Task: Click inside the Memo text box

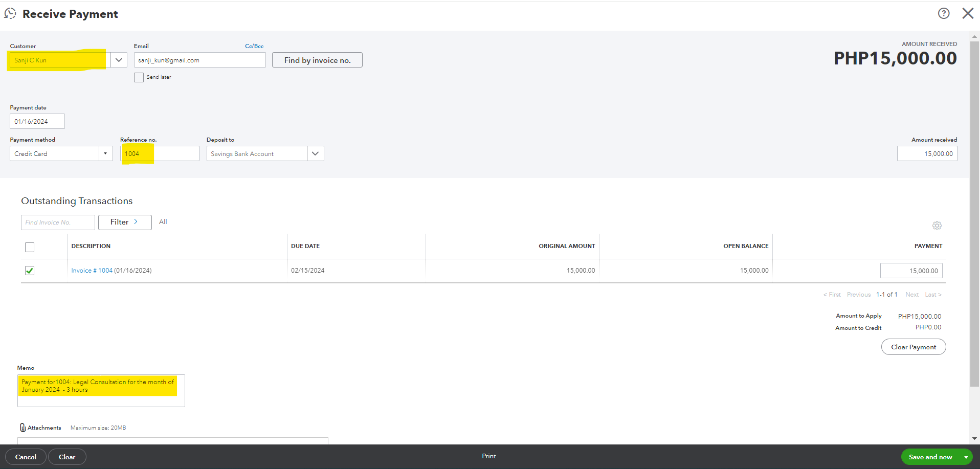Action: pos(101,391)
